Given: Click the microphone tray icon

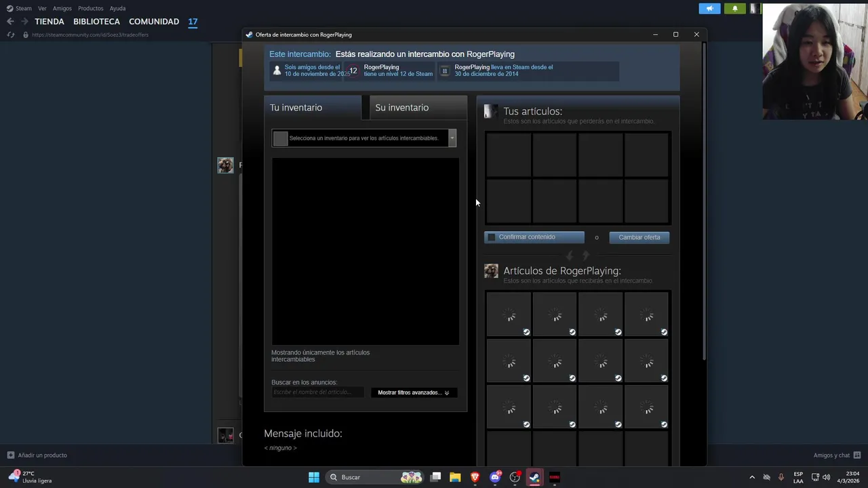Looking at the screenshot, I should 781,477.
